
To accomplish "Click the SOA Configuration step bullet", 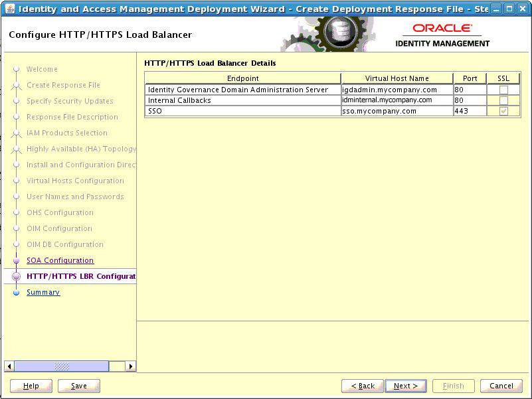I will click(16, 260).
